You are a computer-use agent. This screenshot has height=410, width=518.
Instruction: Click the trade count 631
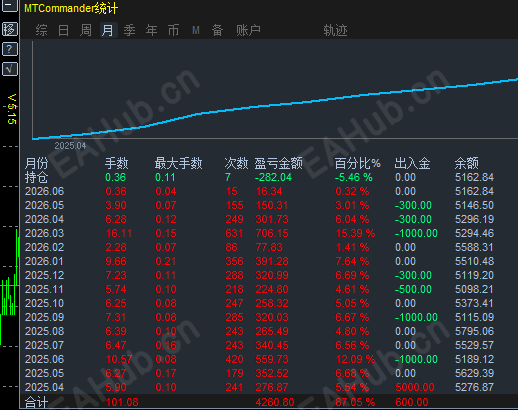(234, 233)
